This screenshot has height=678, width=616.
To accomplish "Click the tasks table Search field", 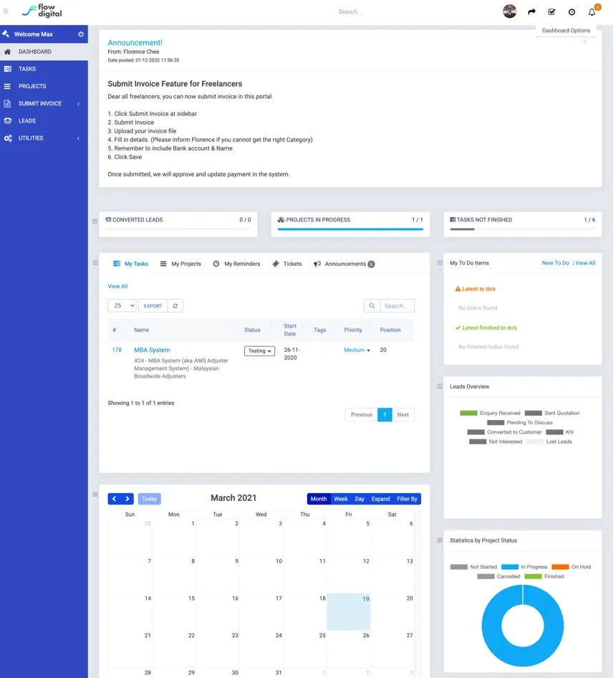I will point(397,306).
